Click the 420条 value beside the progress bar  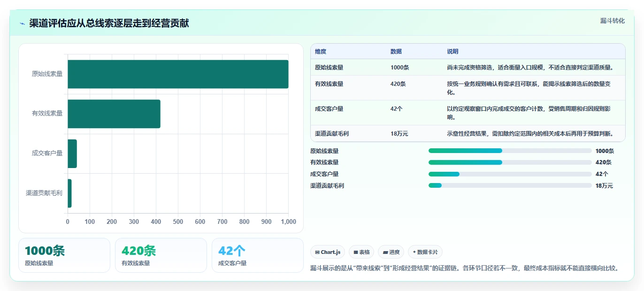603,162
